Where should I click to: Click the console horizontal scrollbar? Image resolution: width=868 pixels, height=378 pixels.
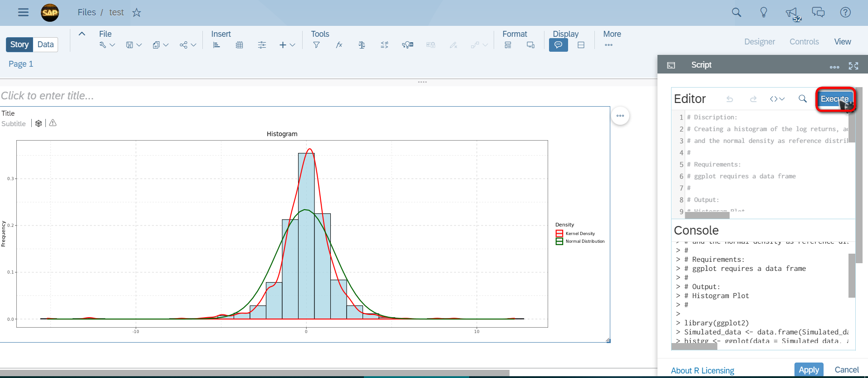point(694,346)
